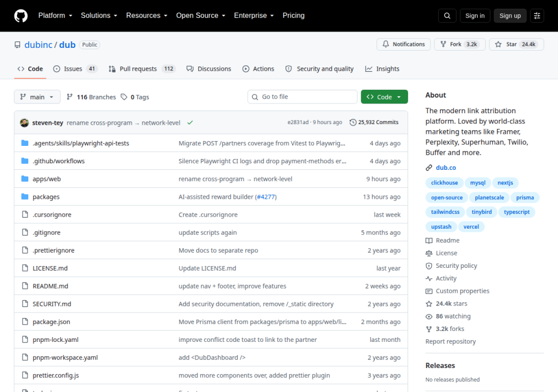Star the dub repository
Screen dimensions: 558x392
517,44
